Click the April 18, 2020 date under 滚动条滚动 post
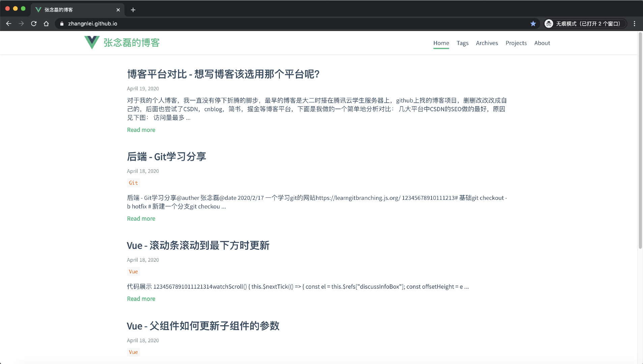Screen dimensions: 643x364 tap(143, 260)
